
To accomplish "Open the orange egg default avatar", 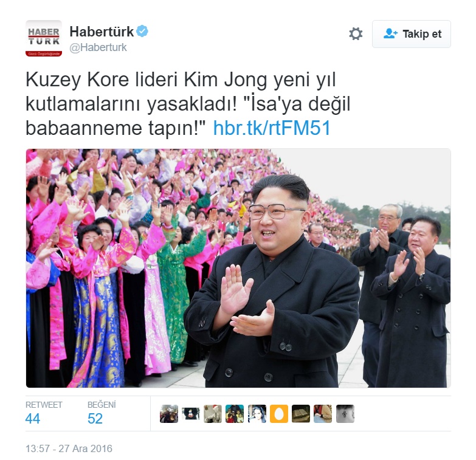I will [279, 414].
